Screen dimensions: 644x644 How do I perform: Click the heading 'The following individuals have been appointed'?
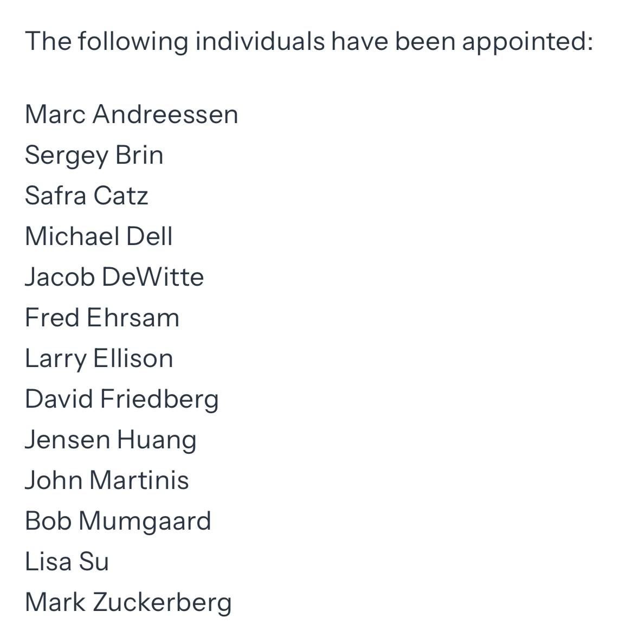pyautogui.click(x=309, y=42)
